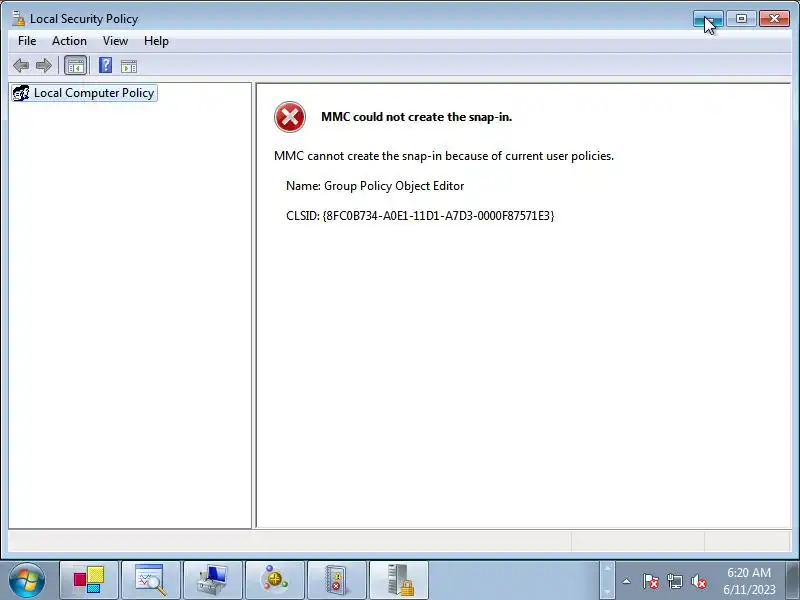
Task: Open the colored-spheres taskbar icon
Action: click(274, 581)
